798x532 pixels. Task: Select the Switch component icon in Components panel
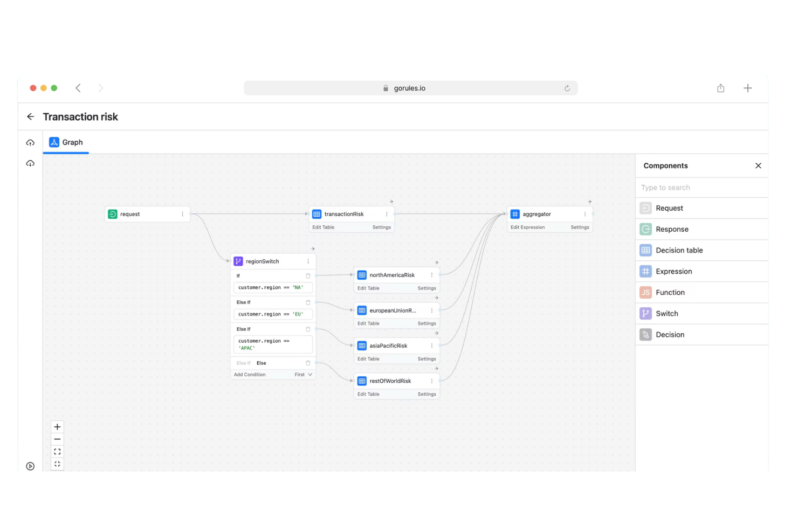[645, 313]
